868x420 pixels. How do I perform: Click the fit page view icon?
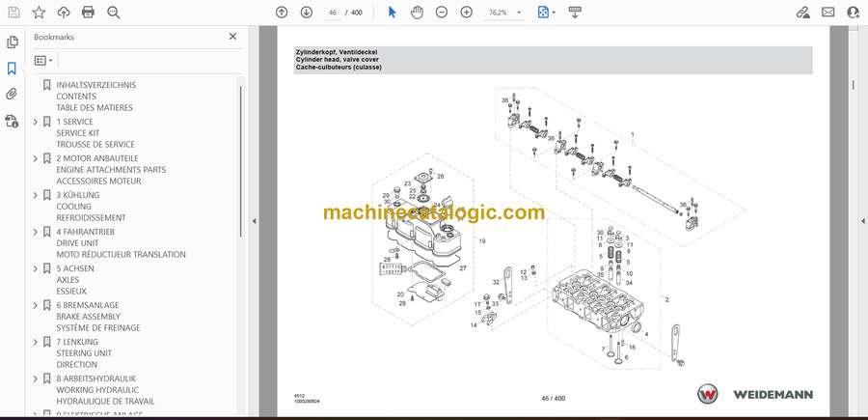tap(543, 13)
